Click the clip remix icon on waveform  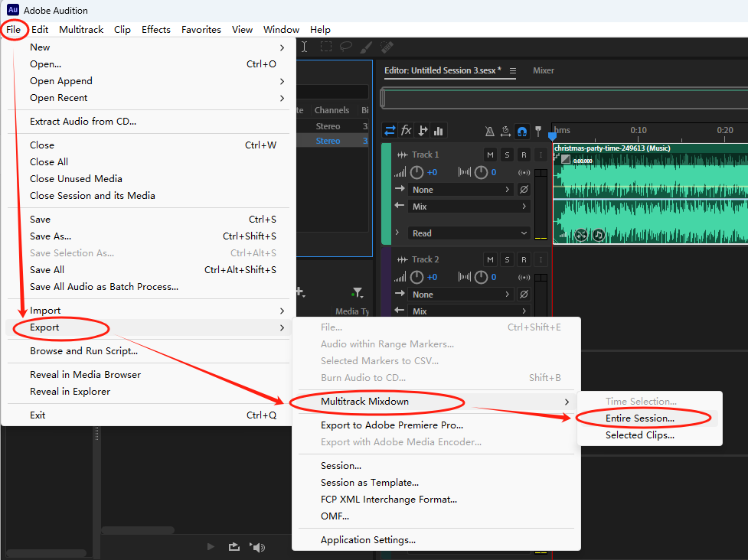point(580,235)
